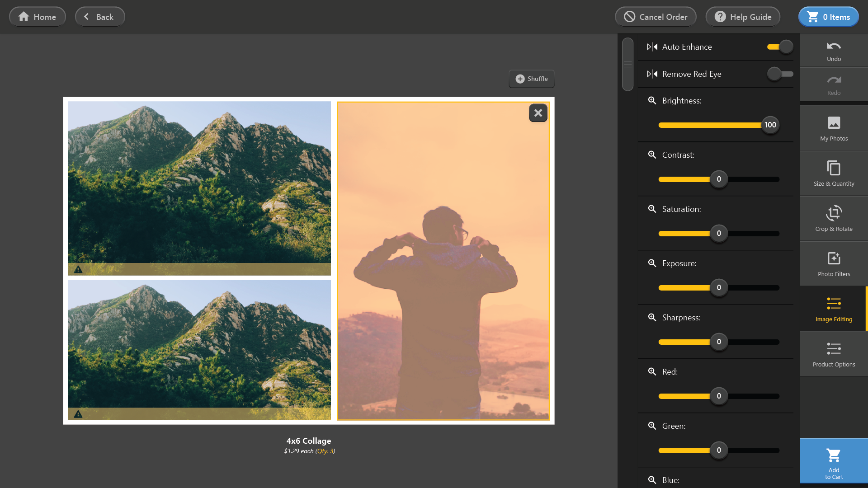Screen dimensions: 868x488
Task: Select the Image Editing panel
Action: 834,309
